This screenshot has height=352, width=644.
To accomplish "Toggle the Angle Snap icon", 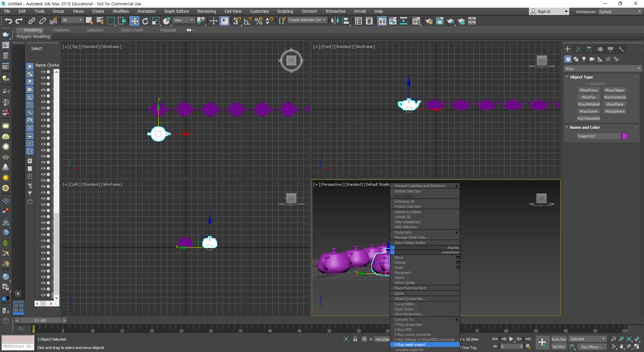I will point(248,21).
